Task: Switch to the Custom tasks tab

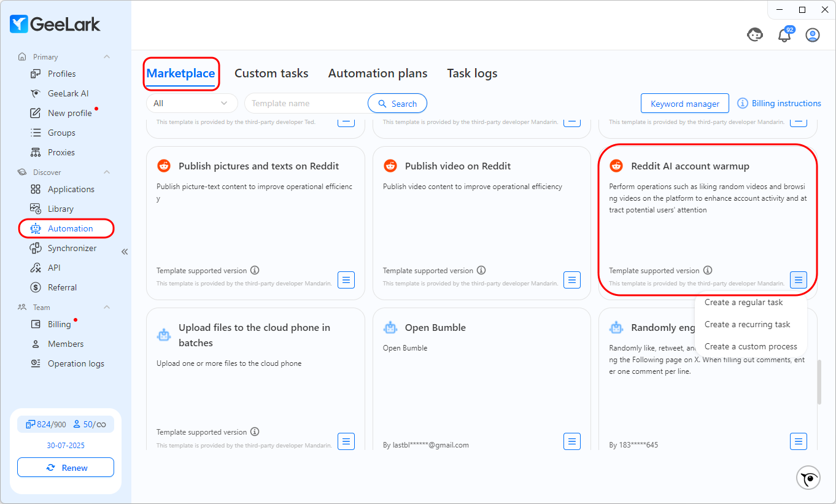Action: (x=271, y=73)
